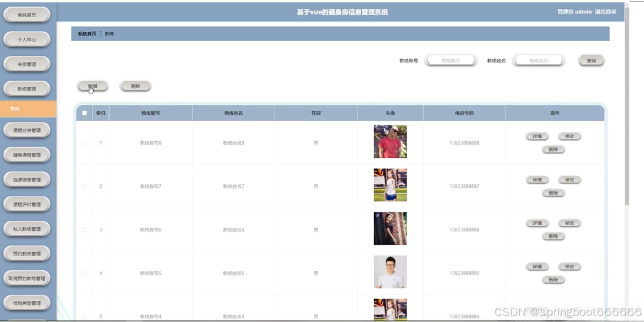Click the 性别 column header

316,113
